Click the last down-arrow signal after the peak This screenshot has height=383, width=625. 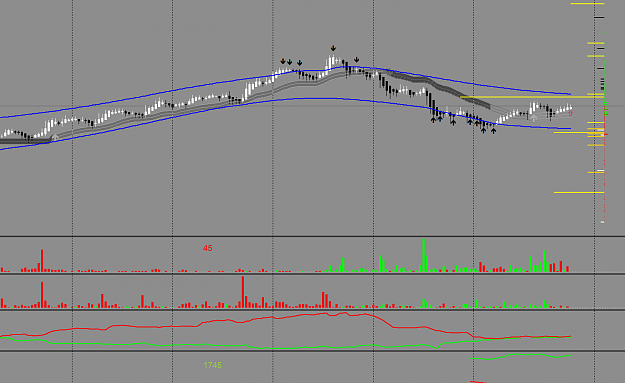pos(356,60)
